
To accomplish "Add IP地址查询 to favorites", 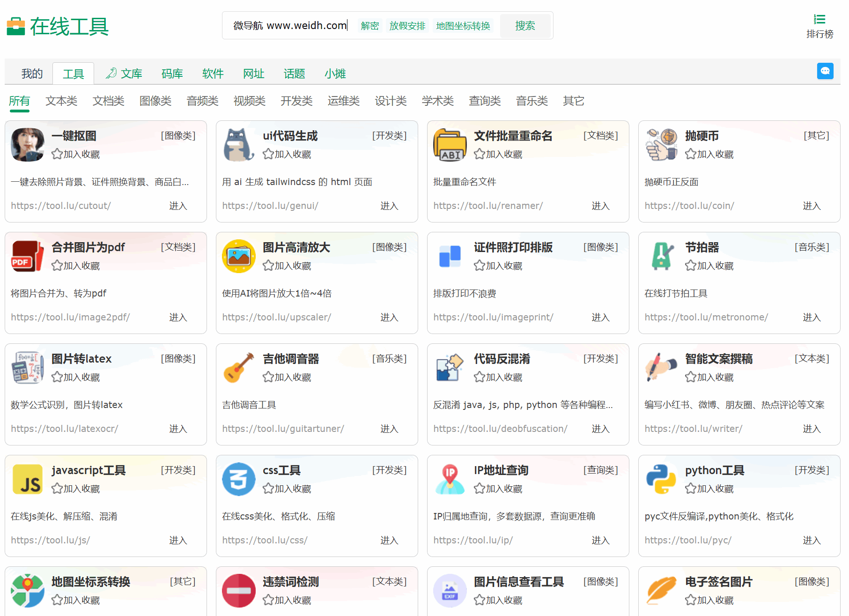I will 498,489.
